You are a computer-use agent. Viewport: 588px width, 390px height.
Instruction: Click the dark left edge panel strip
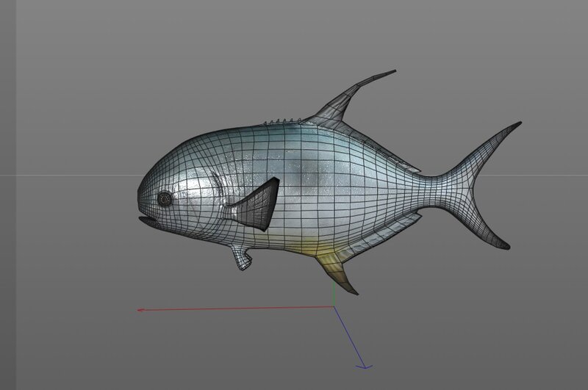point(8,195)
